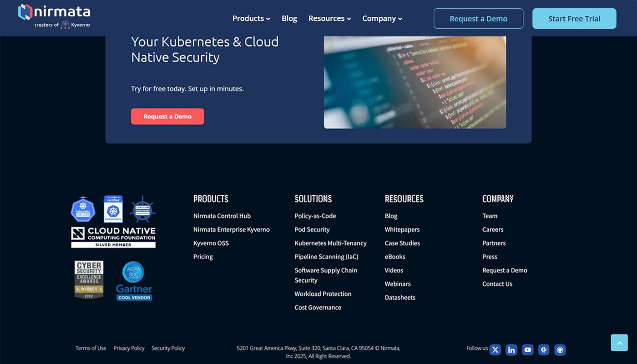This screenshot has height=364, width=637.
Task: Click the Gartner Cool Vendor badge
Action: (134, 293)
